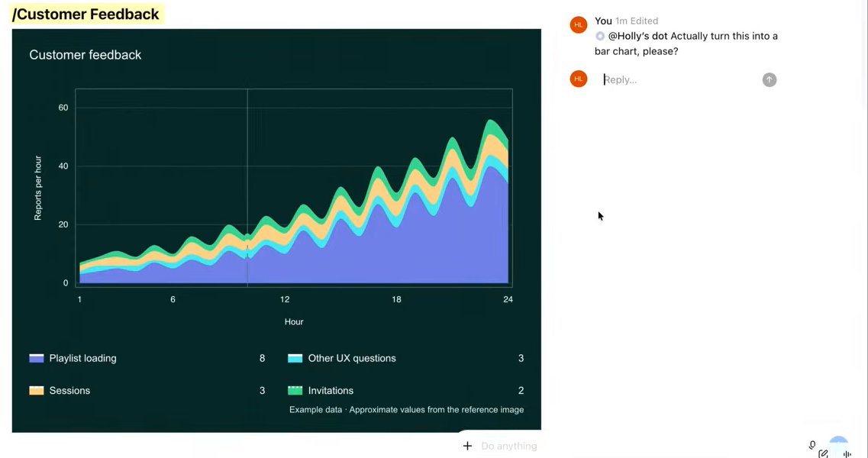The image size is (868, 458).
Task: Click the value 2 for Invitations
Action: [521, 390]
